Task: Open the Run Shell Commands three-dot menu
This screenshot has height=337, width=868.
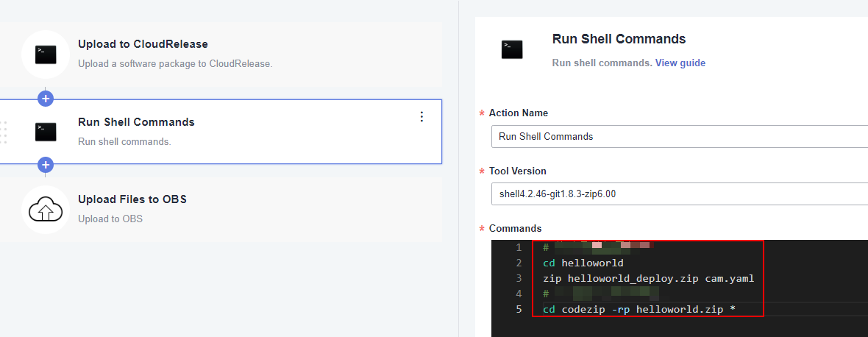Action: tap(421, 116)
